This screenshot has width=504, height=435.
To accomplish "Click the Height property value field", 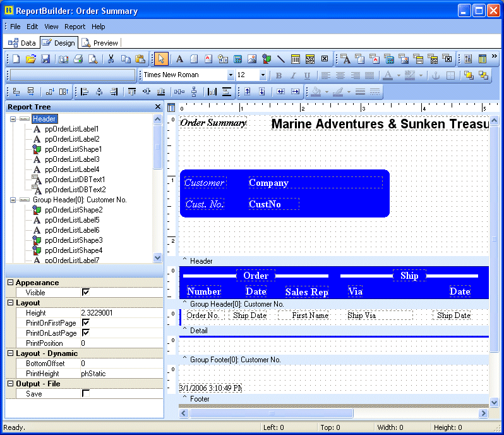I will pyautogui.click(x=121, y=313).
